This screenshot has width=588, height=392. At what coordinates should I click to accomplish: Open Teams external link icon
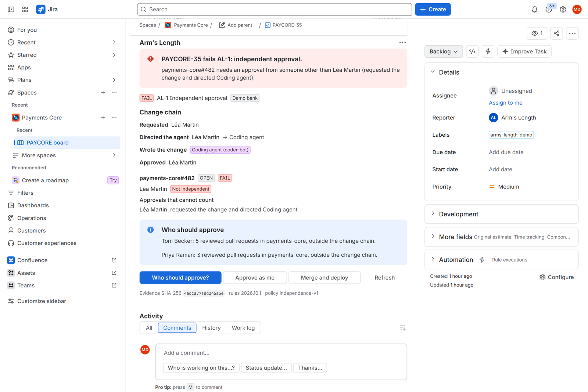(114, 285)
